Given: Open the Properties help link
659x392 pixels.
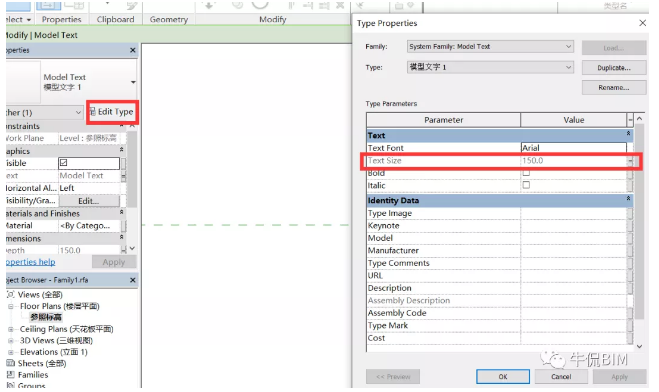Looking at the screenshot, I should tap(31, 262).
